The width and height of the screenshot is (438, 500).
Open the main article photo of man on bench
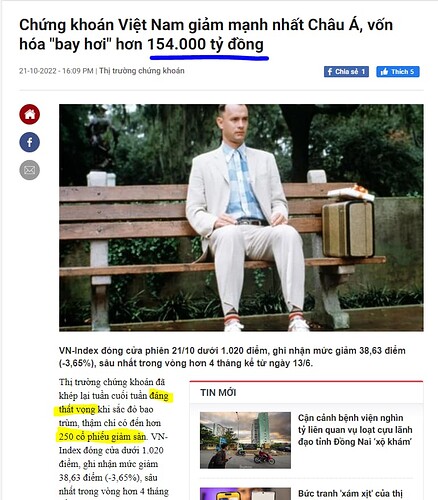241,218
